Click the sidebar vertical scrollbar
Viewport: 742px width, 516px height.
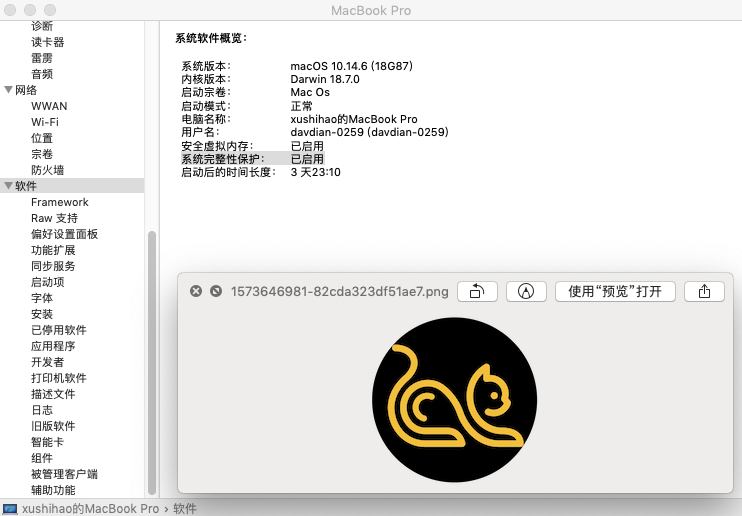point(152,360)
